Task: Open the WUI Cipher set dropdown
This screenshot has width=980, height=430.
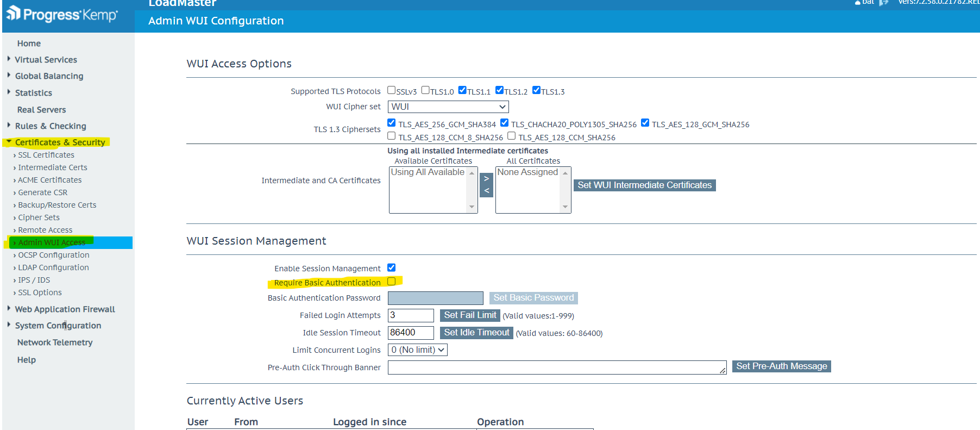Action: tap(448, 107)
